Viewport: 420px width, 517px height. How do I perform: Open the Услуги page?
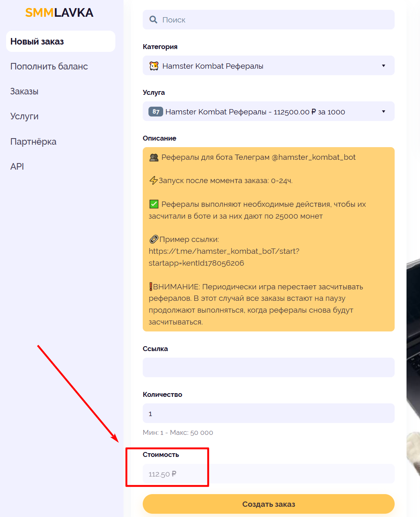(24, 116)
